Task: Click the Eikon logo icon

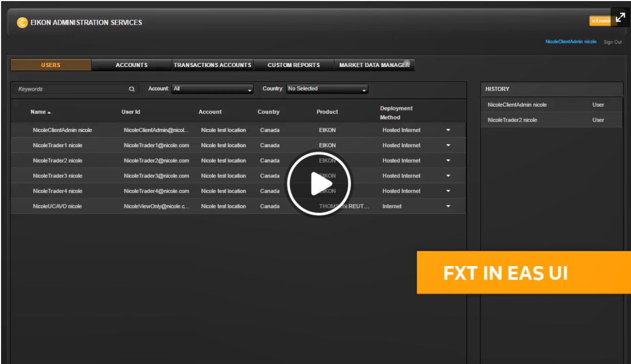Action: [x=22, y=23]
